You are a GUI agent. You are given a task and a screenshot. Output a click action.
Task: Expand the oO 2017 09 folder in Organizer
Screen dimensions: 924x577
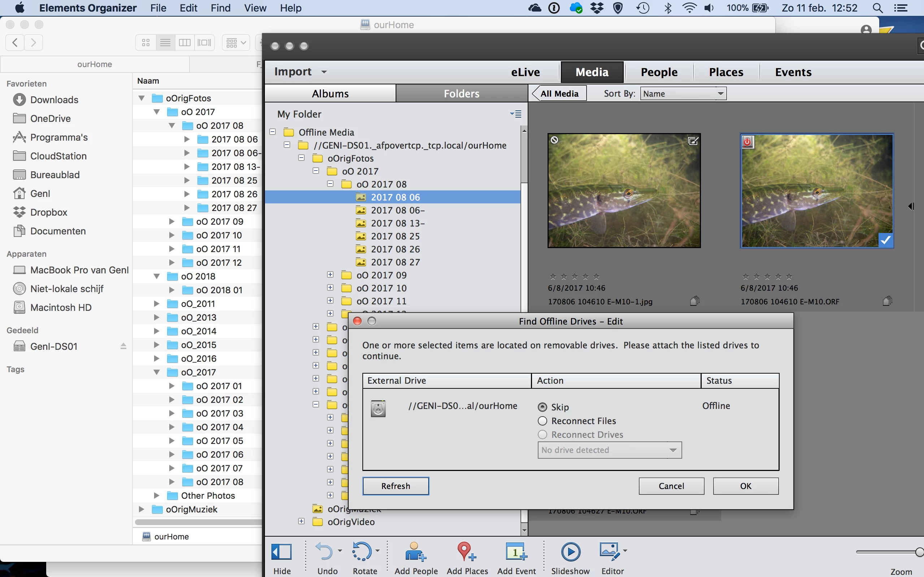click(x=330, y=275)
